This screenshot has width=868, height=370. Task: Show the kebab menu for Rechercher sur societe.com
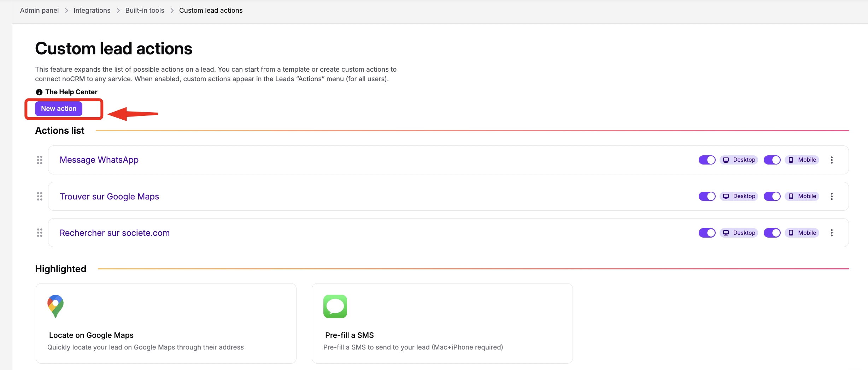click(x=832, y=233)
